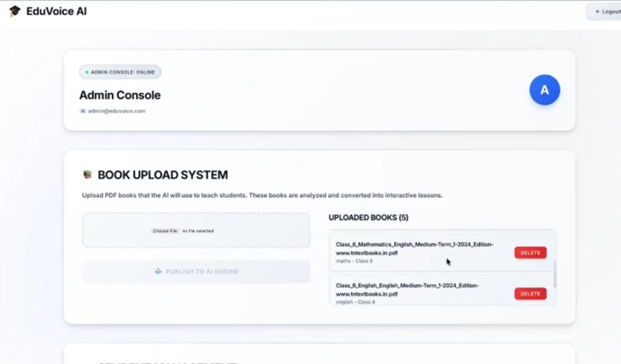Click the Choose File button
This screenshot has width=621, height=364.
pos(165,231)
